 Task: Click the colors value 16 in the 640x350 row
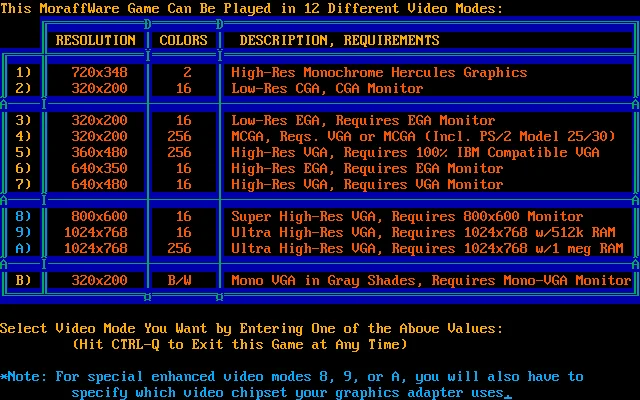184,168
